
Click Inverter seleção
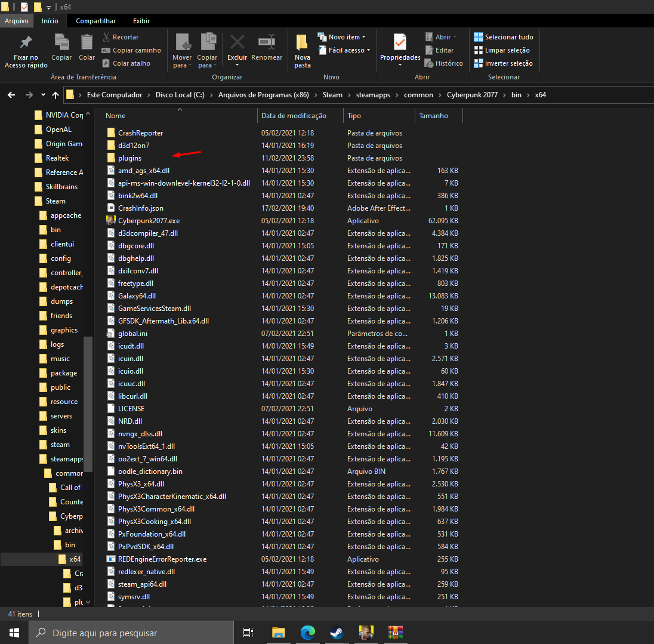click(503, 63)
